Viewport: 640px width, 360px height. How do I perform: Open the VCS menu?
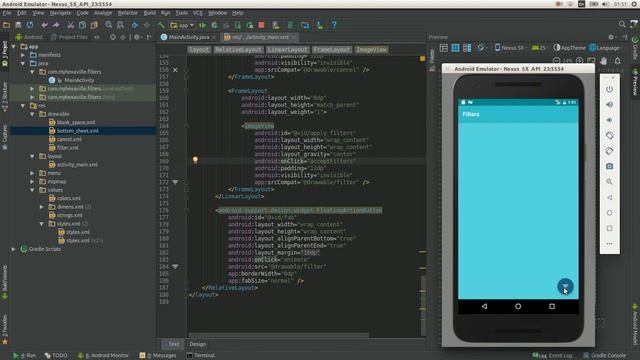click(198, 13)
